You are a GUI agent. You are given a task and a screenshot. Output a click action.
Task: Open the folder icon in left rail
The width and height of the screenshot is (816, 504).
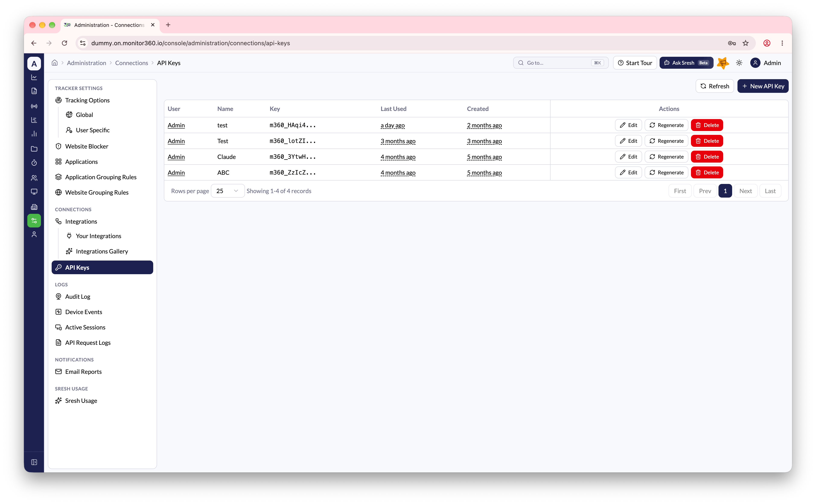(34, 149)
